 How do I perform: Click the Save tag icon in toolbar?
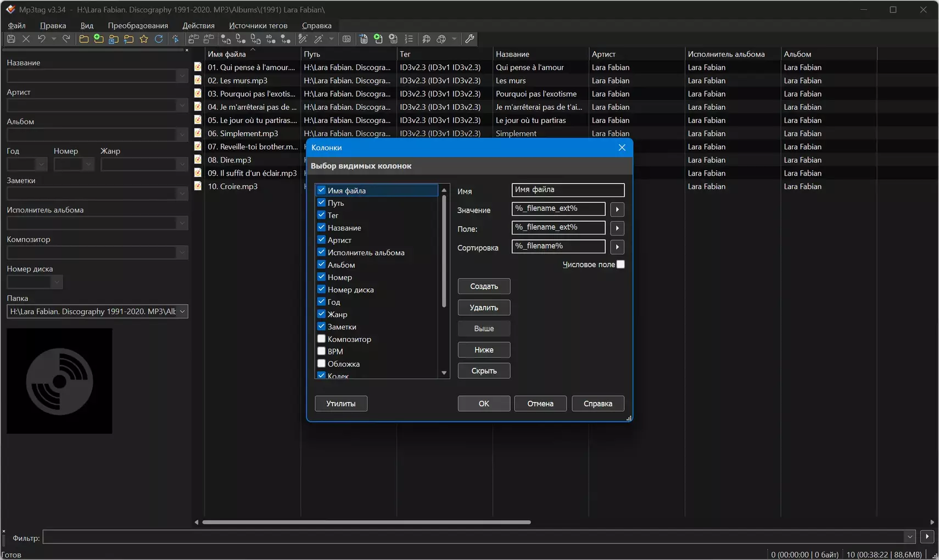point(11,39)
